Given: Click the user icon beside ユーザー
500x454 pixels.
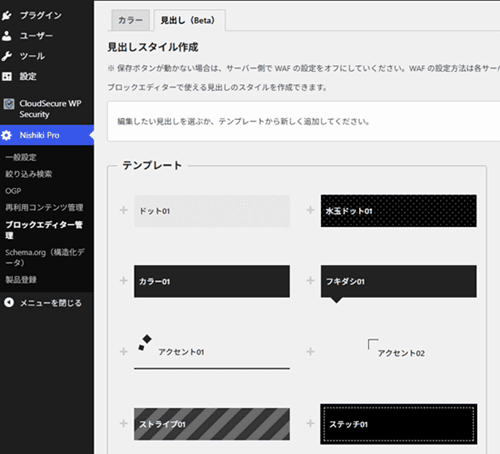Looking at the screenshot, I should (7, 36).
